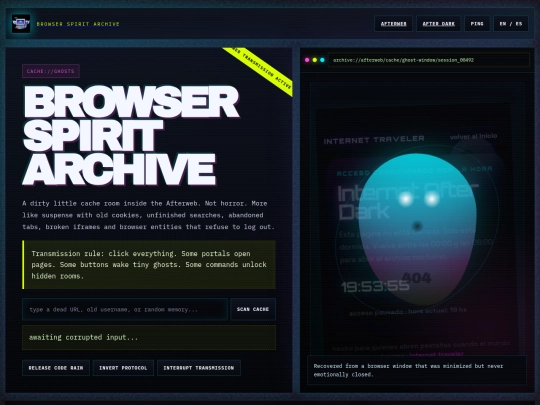
Task: Click the 'A dirty little cache room' description
Action: coord(149,215)
